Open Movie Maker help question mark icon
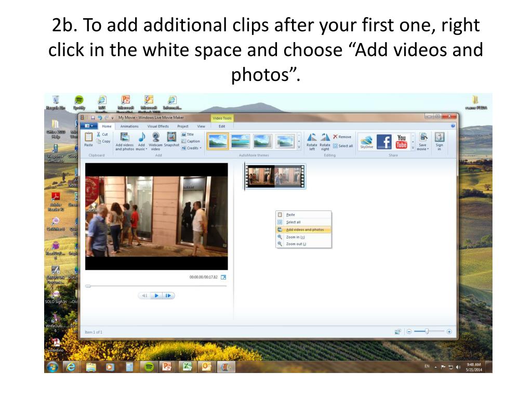532x399 pixels. 453,126
